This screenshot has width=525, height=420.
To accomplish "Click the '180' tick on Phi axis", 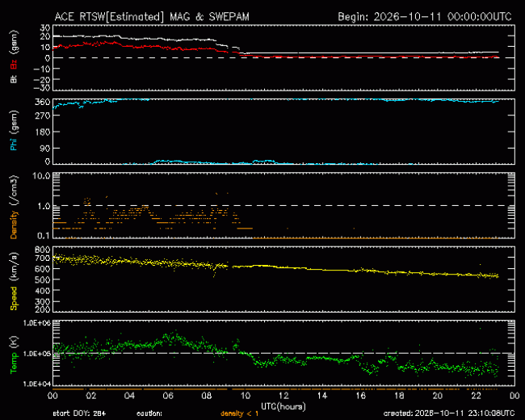I will [x=43, y=132].
